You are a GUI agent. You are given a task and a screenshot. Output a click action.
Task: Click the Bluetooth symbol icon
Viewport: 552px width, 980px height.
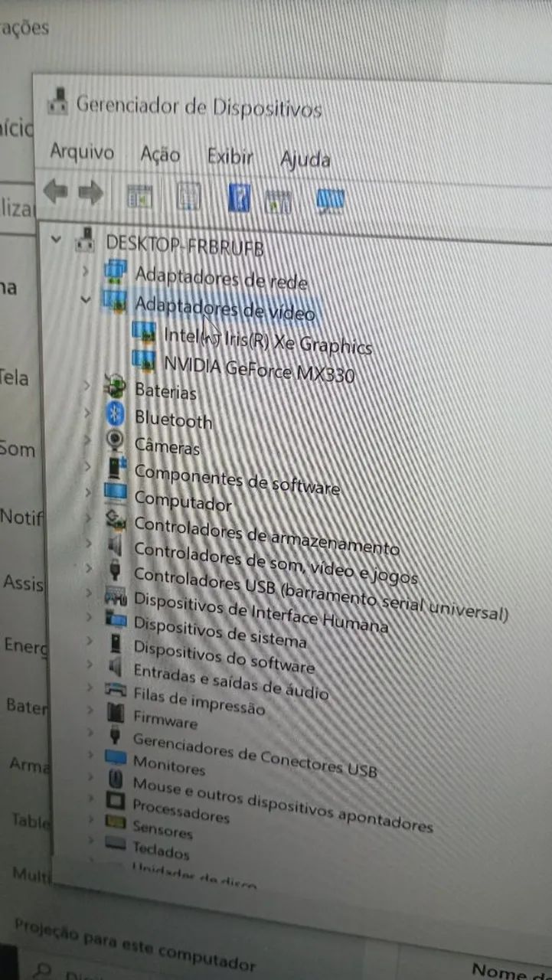116,414
